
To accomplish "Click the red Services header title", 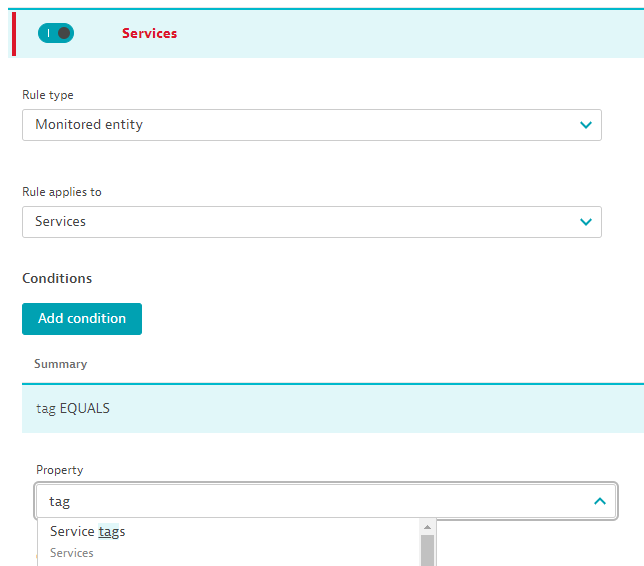I will coord(149,33).
